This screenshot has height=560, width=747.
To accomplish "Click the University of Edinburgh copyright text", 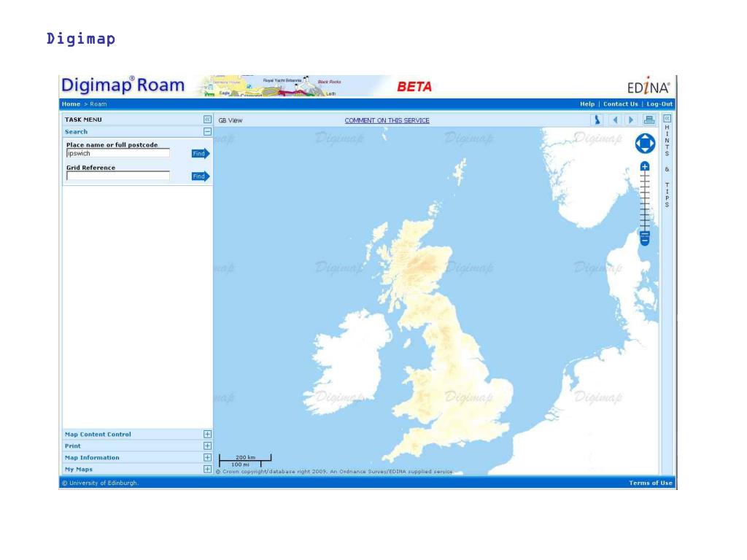I will coord(100,483).
